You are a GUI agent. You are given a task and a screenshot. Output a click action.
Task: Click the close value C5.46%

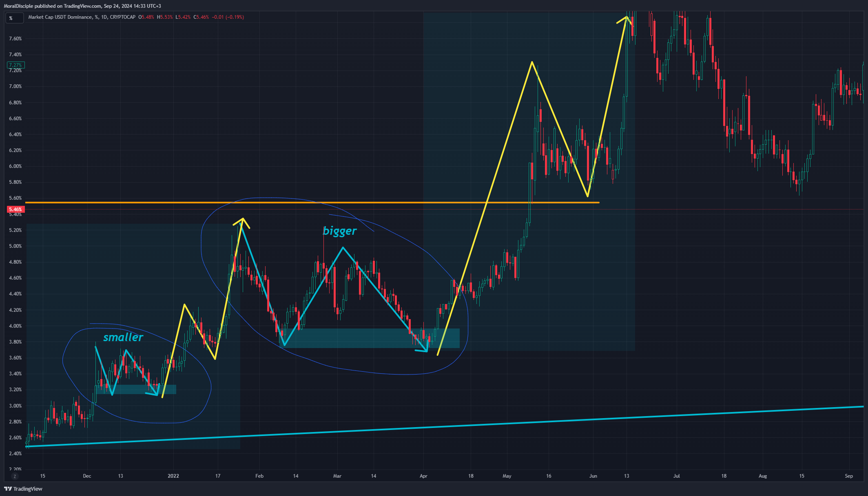click(x=201, y=17)
